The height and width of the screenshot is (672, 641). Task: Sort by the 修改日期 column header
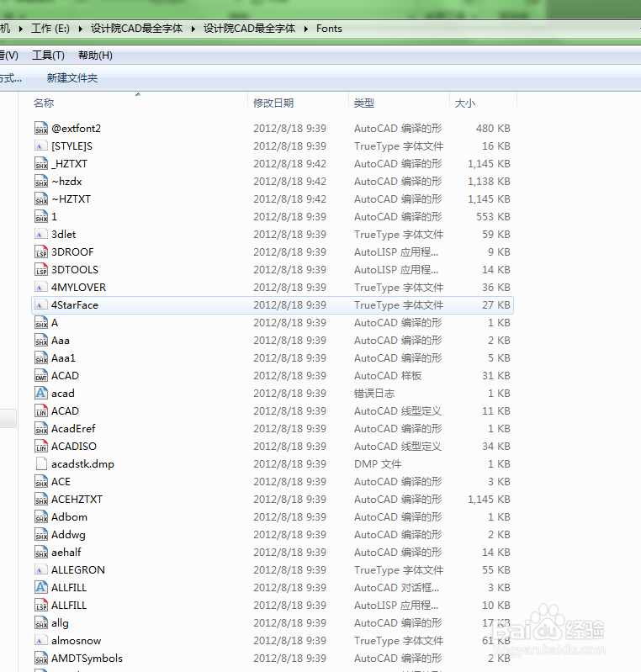(273, 103)
